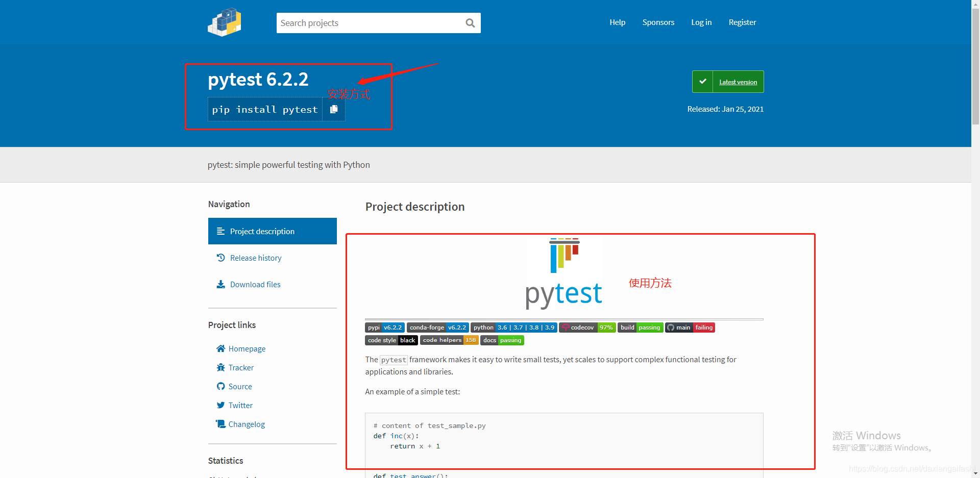The width and height of the screenshot is (980, 478).
Task: Click the pip install pytest text
Action: click(265, 109)
